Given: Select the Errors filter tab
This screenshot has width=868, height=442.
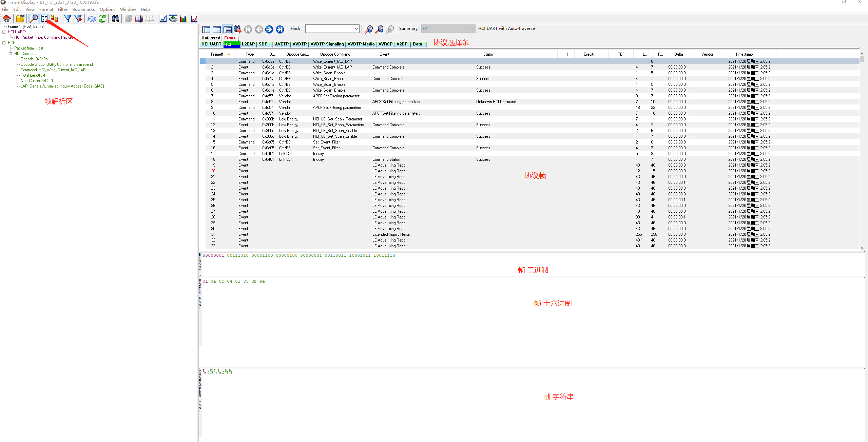Looking at the screenshot, I should pos(230,38).
